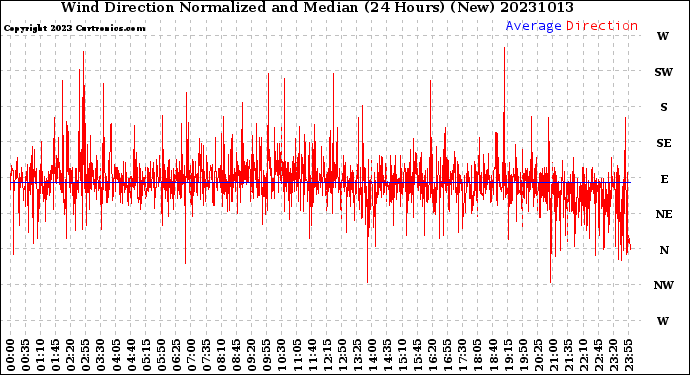Screen dimensions: 690x375
Task: Click the "22:10" time axis label
Action: pos(583,355)
